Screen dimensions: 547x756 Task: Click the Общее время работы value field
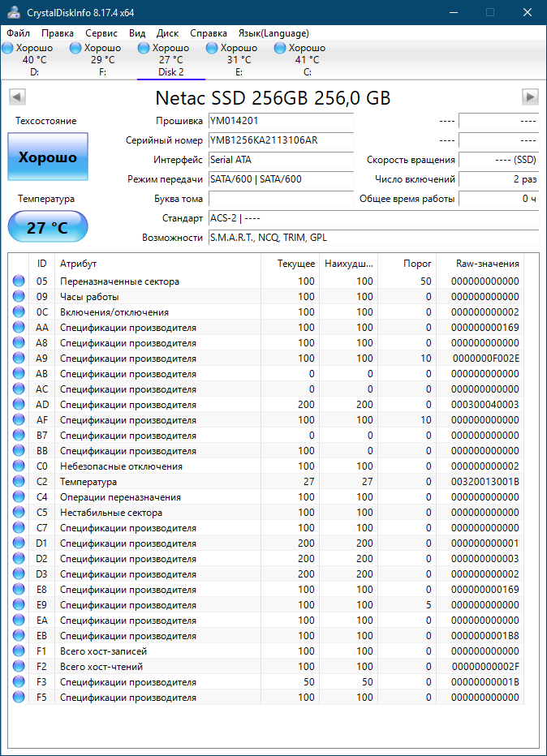coord(499,199)
